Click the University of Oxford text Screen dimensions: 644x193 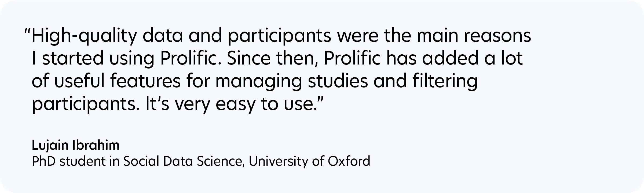coord(309,161)
